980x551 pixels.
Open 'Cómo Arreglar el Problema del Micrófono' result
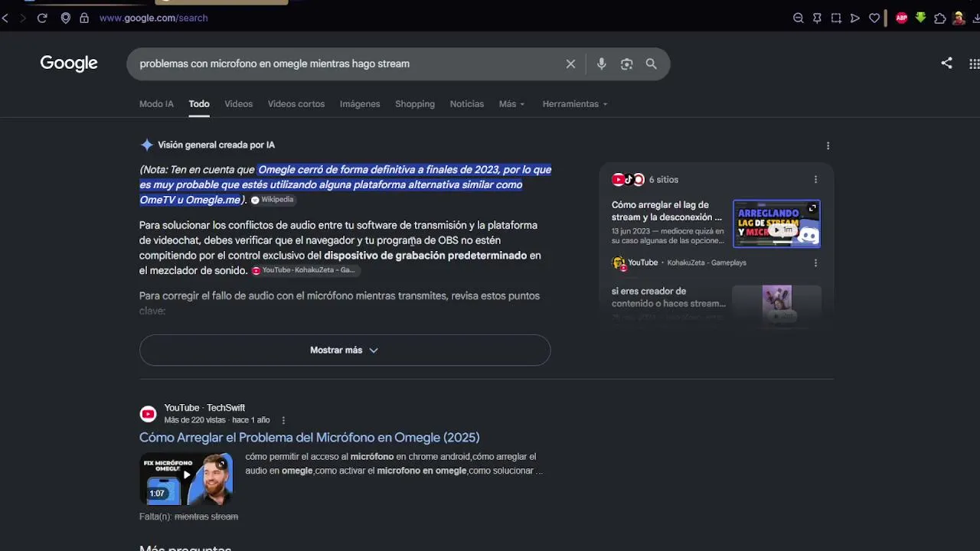coord(309,438)
